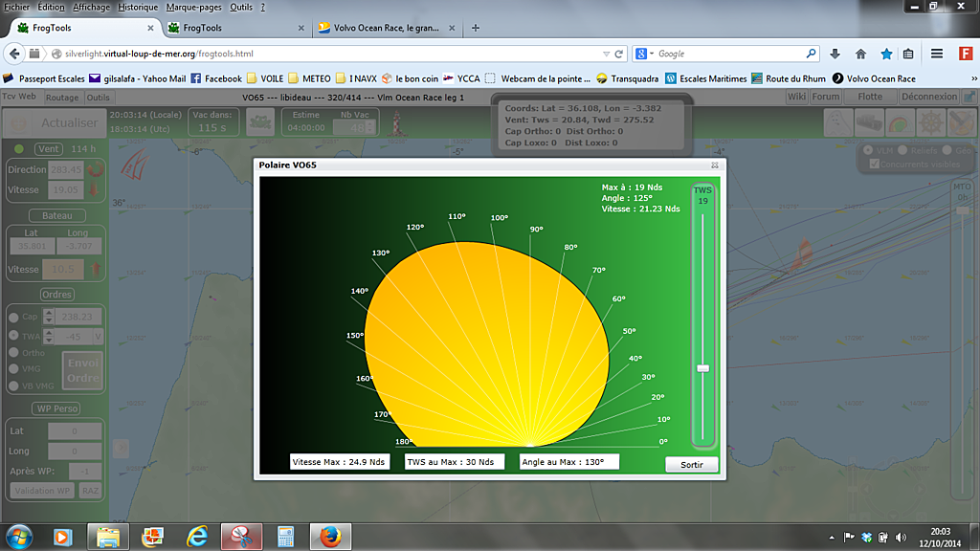Image resolution: width=980 pixels, height=551 pixels.
Task: Click the frog icon button in toolbar
Action: point(260,121)
